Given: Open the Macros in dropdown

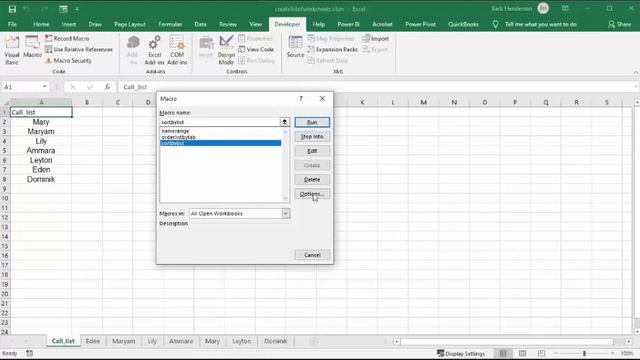Looking at the screenshot, I should (x=285, y=213).
